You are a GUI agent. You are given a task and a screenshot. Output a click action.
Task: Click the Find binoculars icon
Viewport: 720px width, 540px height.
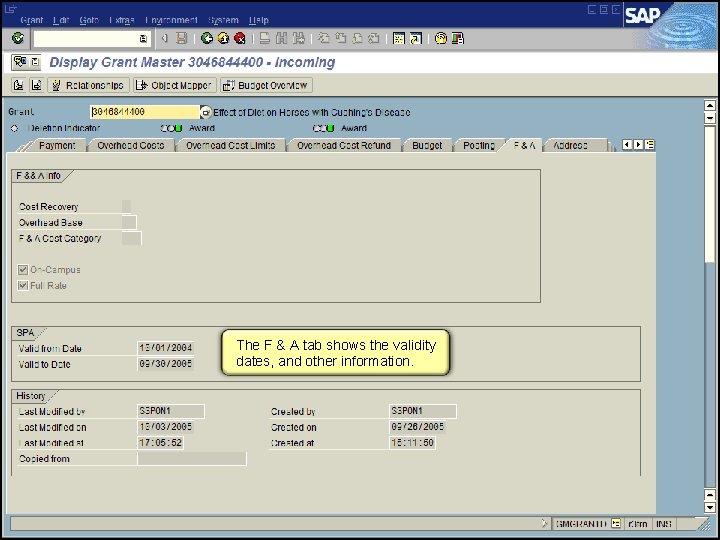pos(281,38)
